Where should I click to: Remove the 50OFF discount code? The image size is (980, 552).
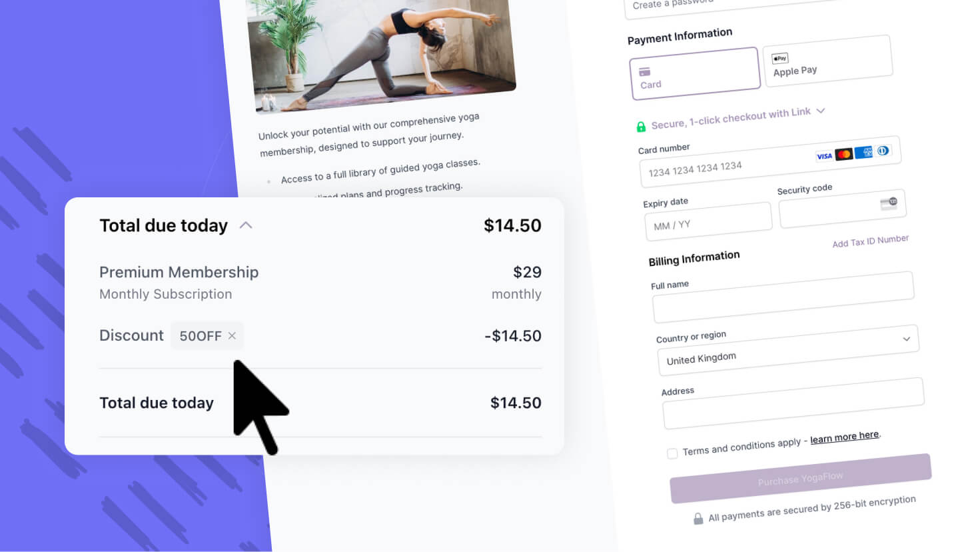pos(232,336)
